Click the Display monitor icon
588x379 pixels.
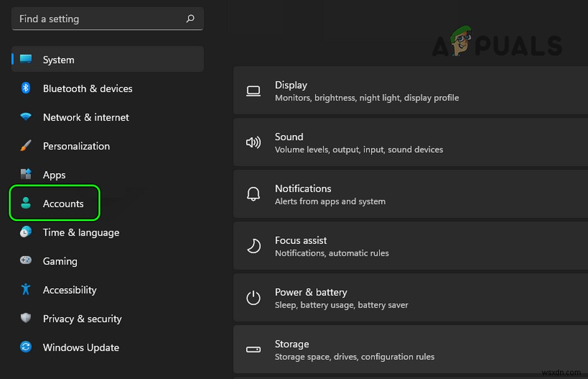click(x=253, y=90)
